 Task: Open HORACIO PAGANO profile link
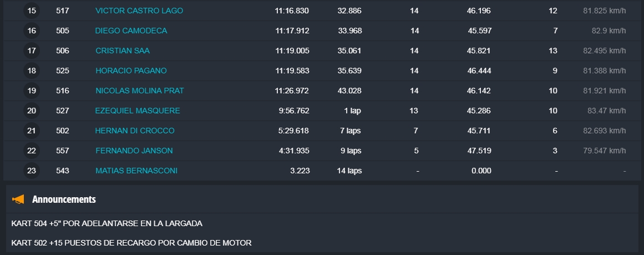coord(131,71)
